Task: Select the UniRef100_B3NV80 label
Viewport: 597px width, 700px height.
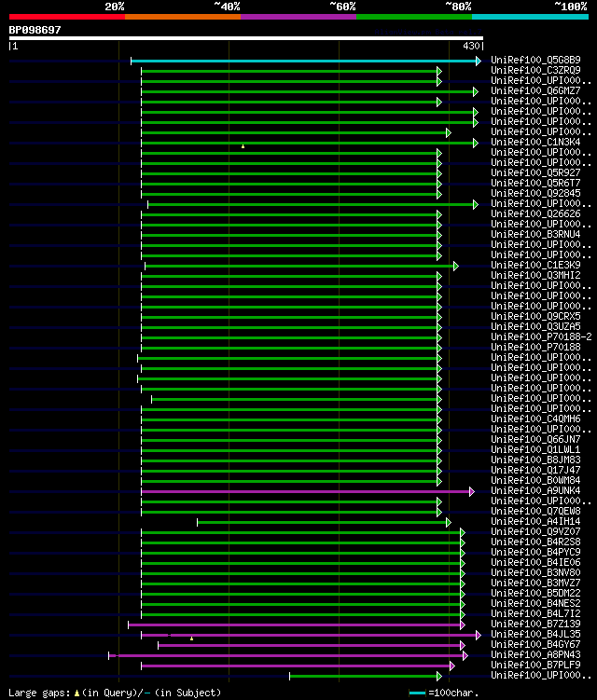Action: click(x=535, y=572)
